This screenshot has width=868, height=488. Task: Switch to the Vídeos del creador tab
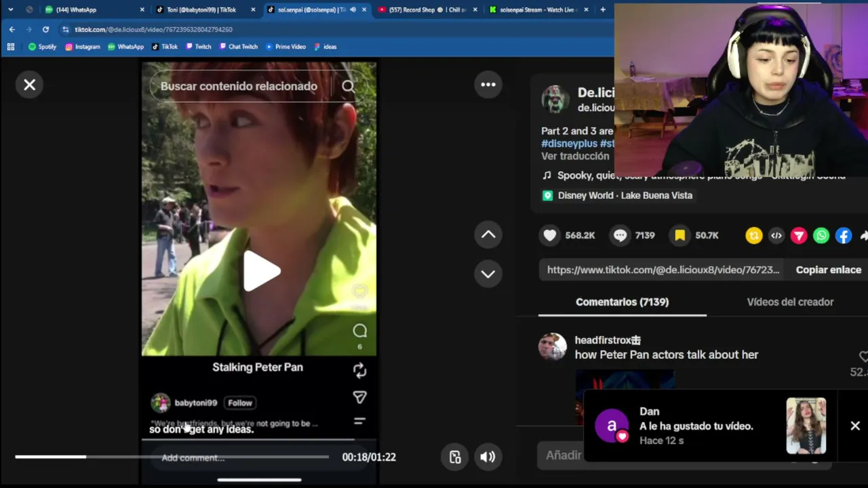[790, 302]
